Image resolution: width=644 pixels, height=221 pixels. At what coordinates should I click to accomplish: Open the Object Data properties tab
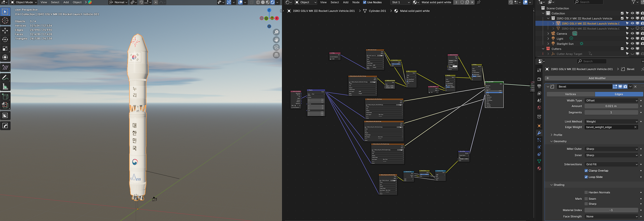tap(539, 161)
